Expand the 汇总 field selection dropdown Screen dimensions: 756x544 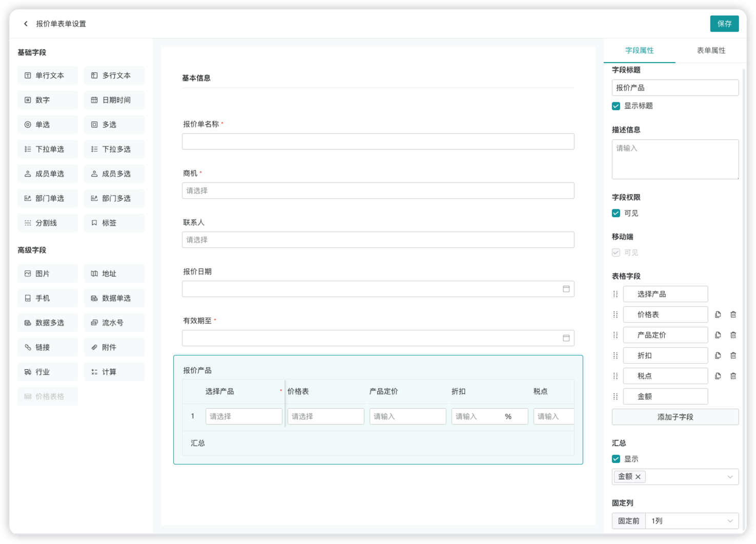730,477
